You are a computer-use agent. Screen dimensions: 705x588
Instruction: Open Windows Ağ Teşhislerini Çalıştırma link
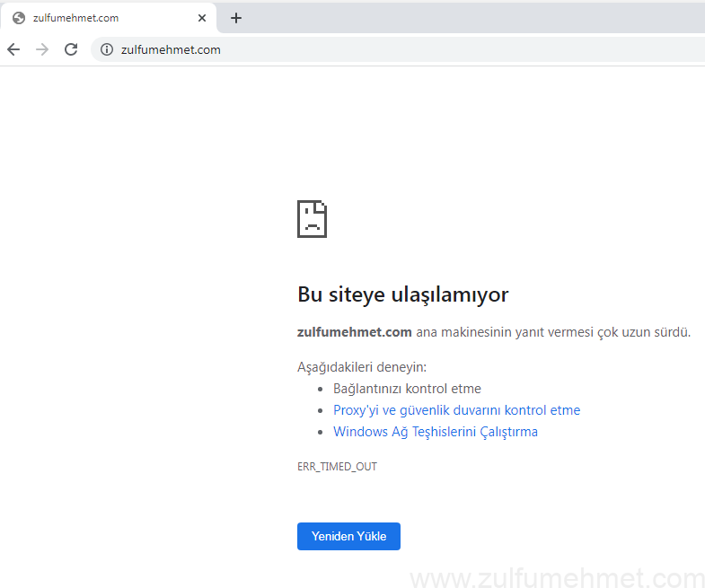(x=436, y=432)
